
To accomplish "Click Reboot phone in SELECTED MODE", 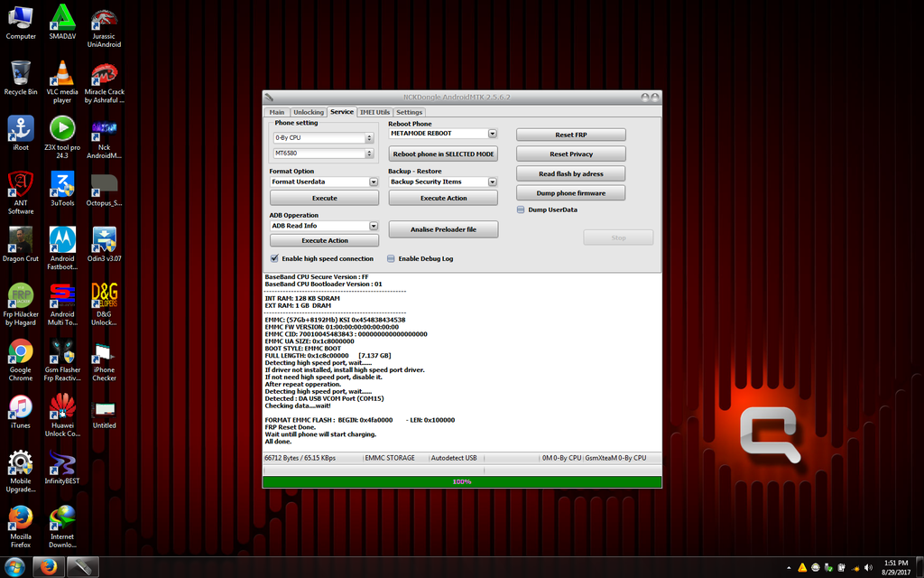I will click(443, 154).
